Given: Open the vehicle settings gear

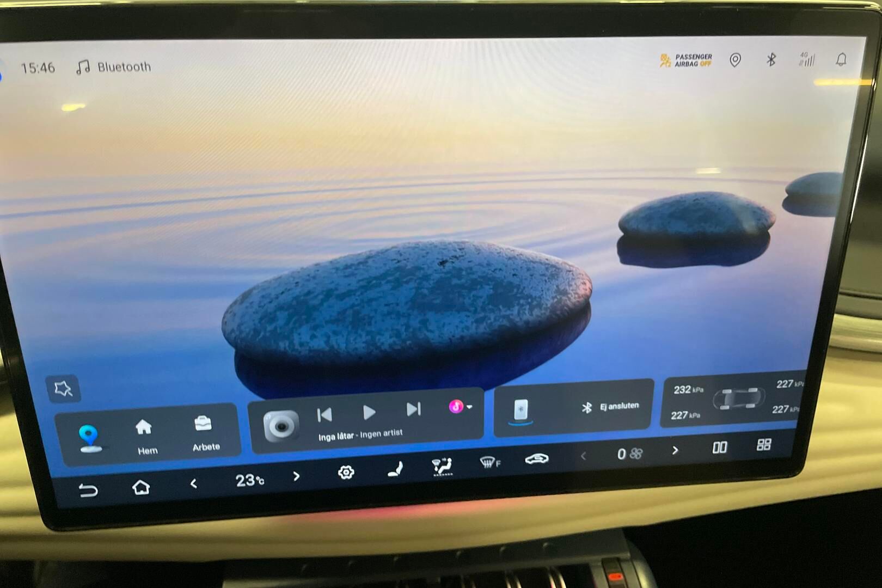Looking at the screenshot, I should point(346,473).
